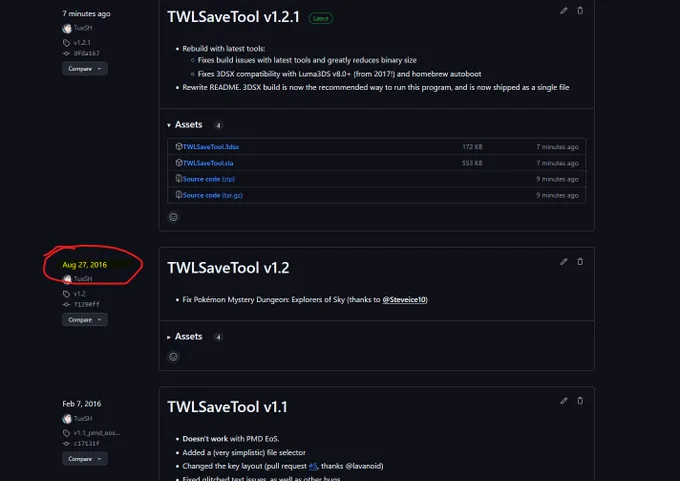The height and width of the screenshot is (481, 680).
Task: Edit the TWLSaveTool v1.2.1 release via pencil icon
Action: click(563, 11)
